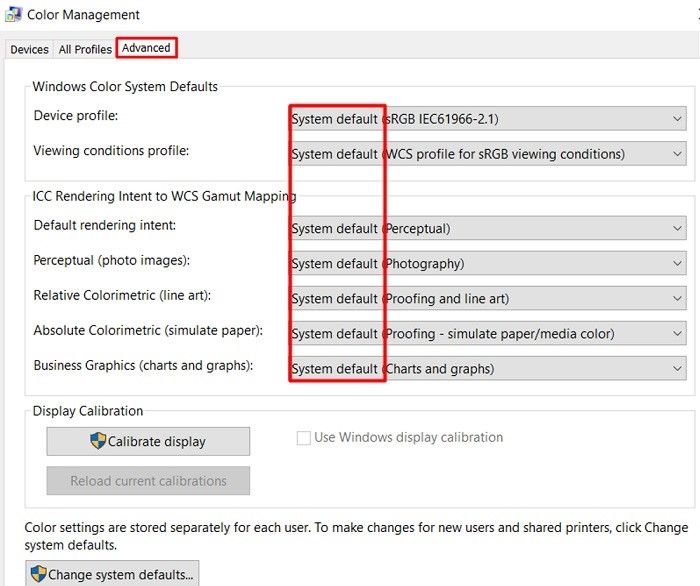The image size is (700, 586).
Task: Click the Color Management window title text
Action: point(84,15)
